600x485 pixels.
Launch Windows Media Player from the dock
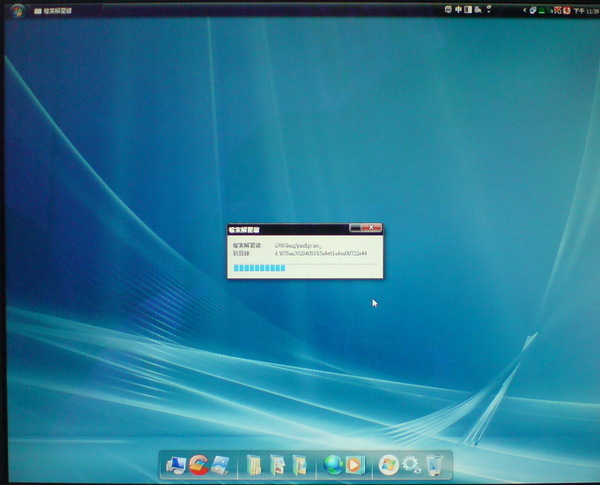pyautogui.click(x=355, y=465)
